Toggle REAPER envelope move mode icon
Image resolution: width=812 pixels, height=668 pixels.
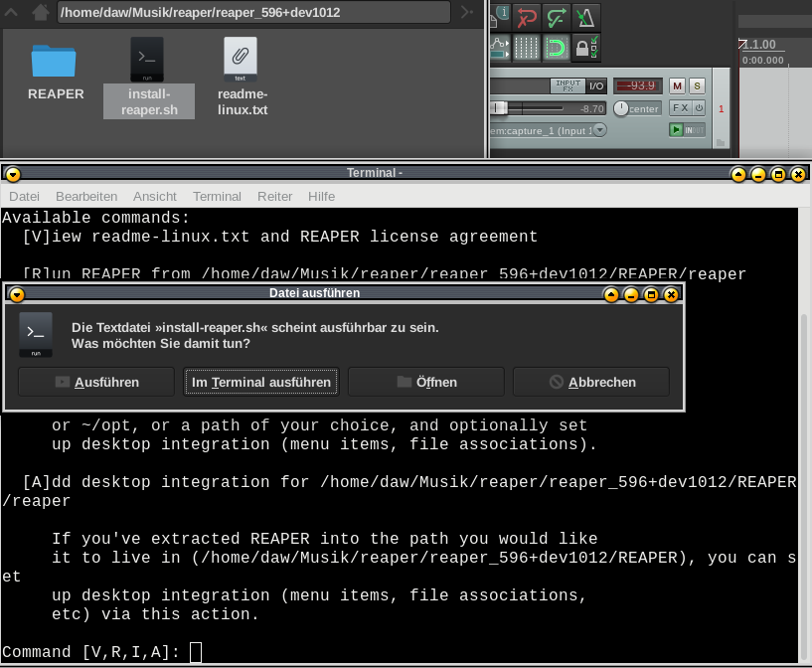pyautogui.click(x=499, y=48)
